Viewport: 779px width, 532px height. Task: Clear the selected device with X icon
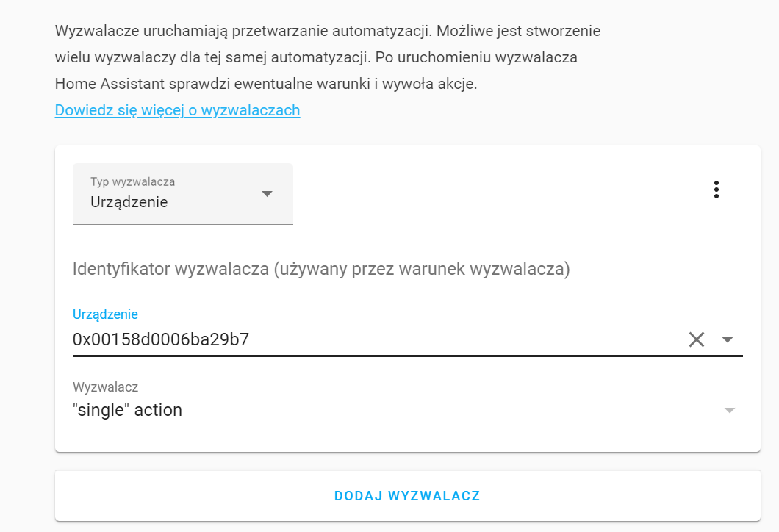(x=696, y=339)
